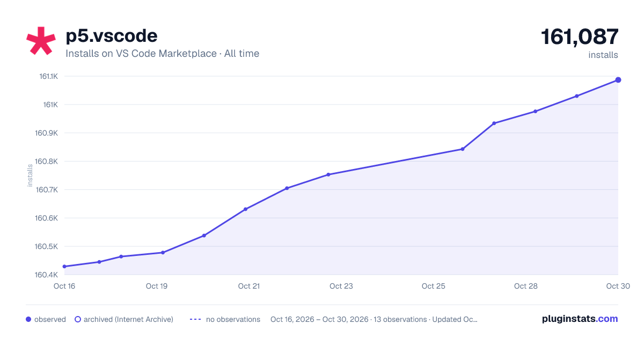Click the 160.7K y-axis label

click(46, 190)
